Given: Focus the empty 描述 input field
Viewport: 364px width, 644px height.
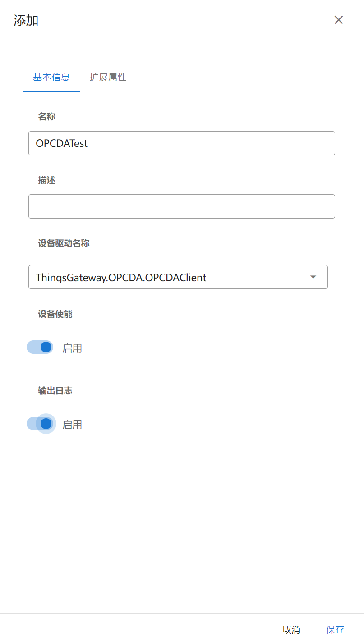Looking at the screenshot, I should click(181, 206).
